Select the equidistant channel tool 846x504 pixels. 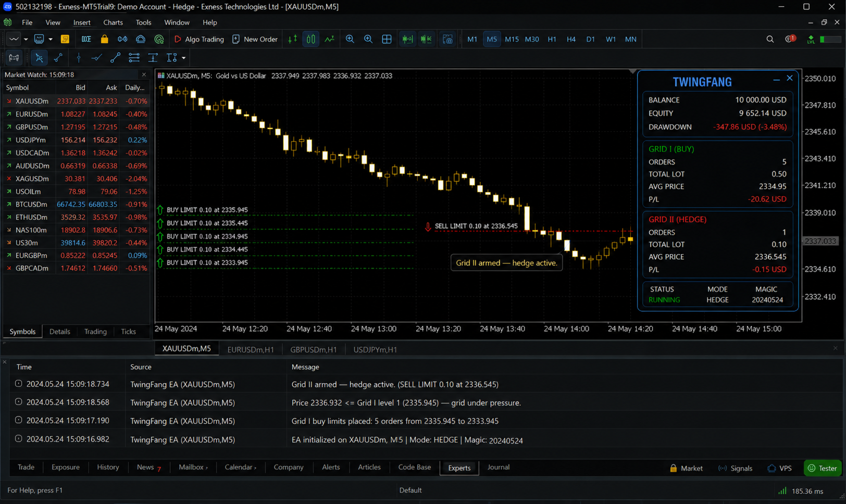pos(134,58)
